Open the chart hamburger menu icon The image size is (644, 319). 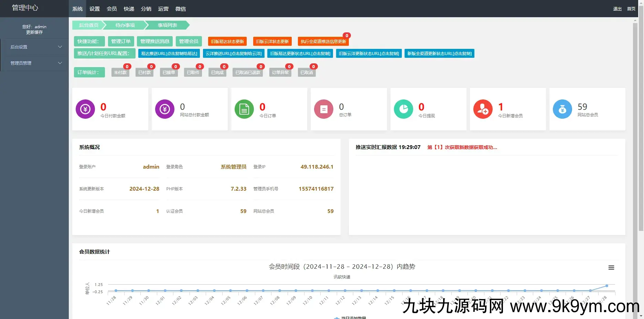pos(611,268)
